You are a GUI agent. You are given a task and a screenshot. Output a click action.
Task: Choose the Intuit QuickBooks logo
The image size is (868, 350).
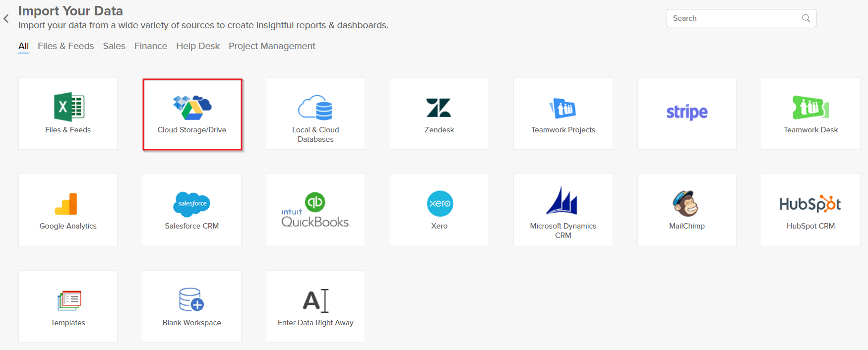coord(315,210)
